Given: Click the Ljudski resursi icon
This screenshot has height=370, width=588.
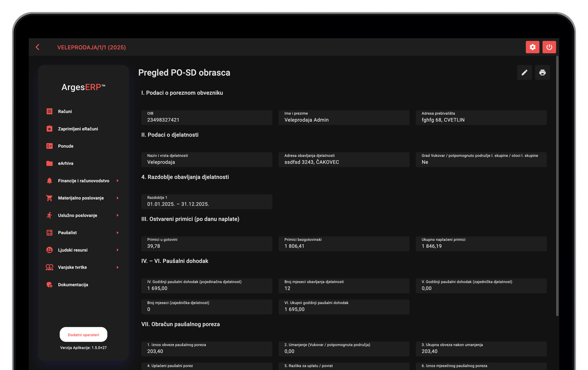Looking at the screenshot, I should click(x=50, y=250).
